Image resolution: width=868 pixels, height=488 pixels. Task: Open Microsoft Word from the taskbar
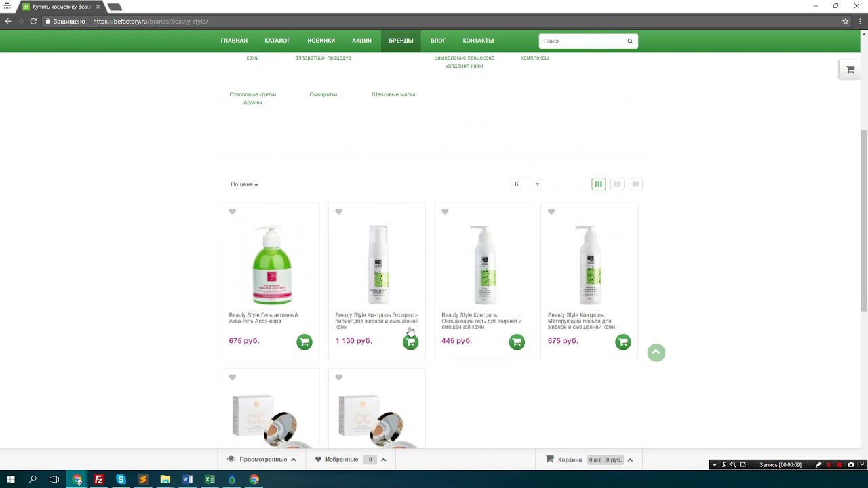[x=187, y=479]
